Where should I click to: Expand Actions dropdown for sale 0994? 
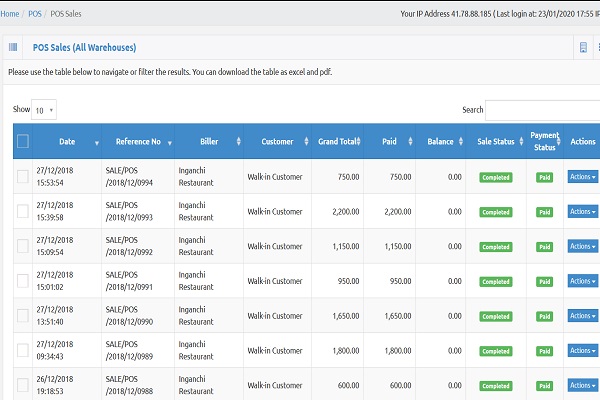click(582, 177)
